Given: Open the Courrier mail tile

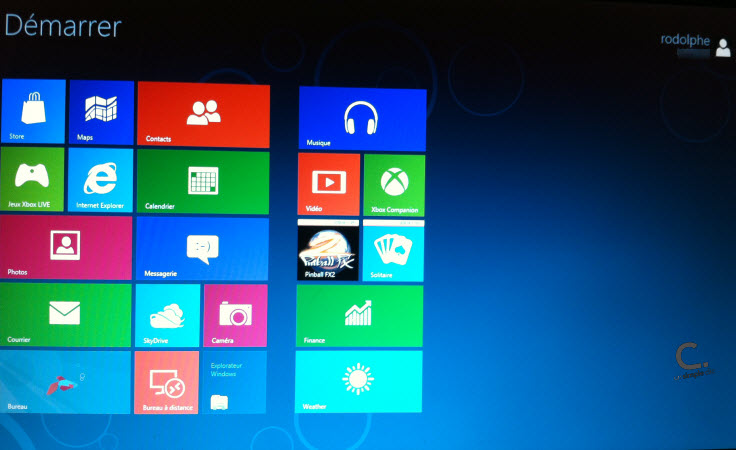Looking at the screenshot, I should tap(66, 315).
